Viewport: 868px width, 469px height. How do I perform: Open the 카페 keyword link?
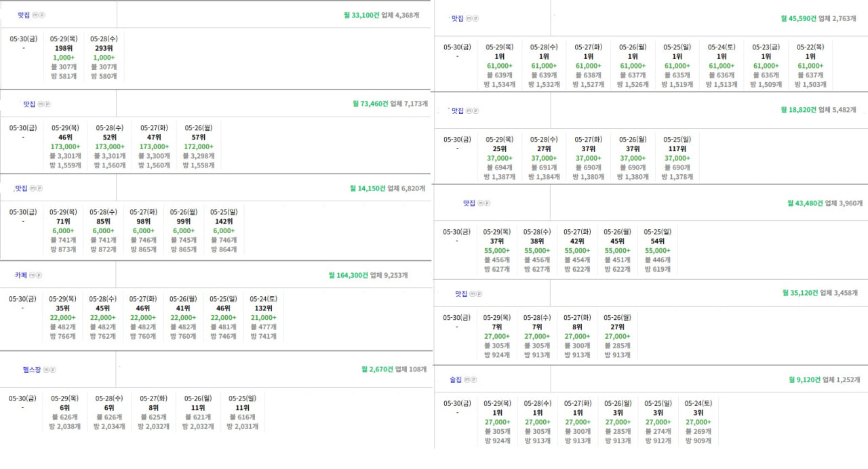pos(21,275)
